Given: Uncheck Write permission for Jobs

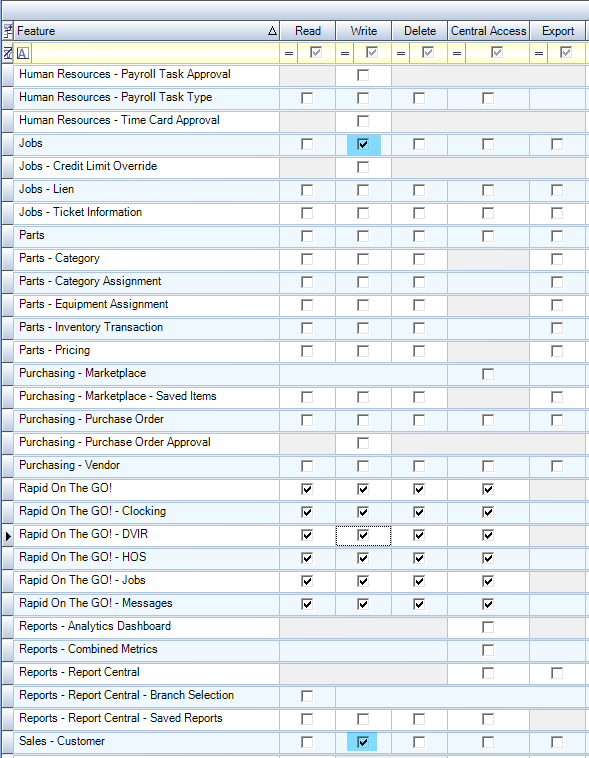Looking at the screenshot, I should [363, 144].
